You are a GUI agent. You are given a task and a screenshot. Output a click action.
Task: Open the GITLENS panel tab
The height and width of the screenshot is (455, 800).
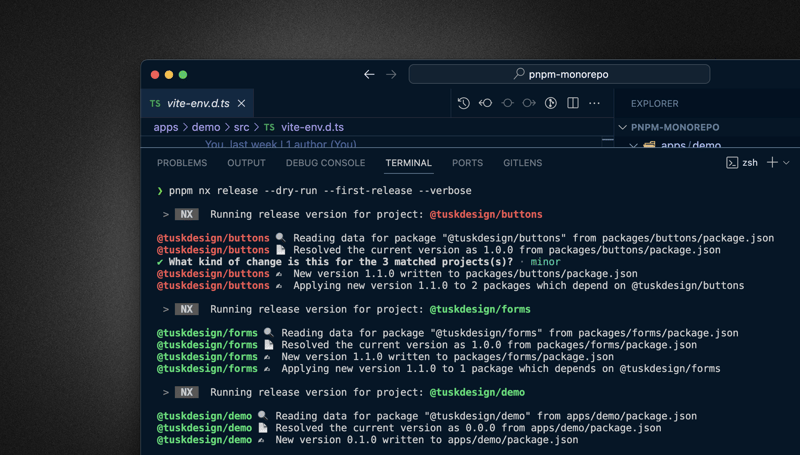[x=522, y=163]
